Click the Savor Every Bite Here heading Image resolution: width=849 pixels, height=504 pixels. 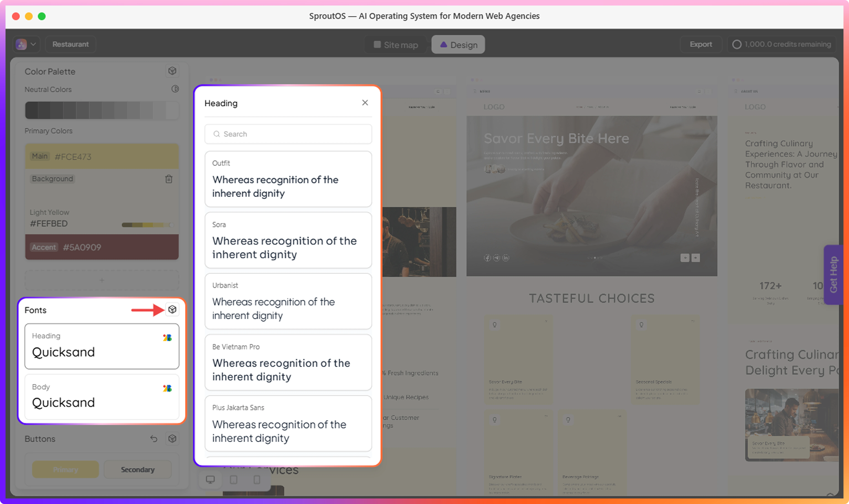556,139
